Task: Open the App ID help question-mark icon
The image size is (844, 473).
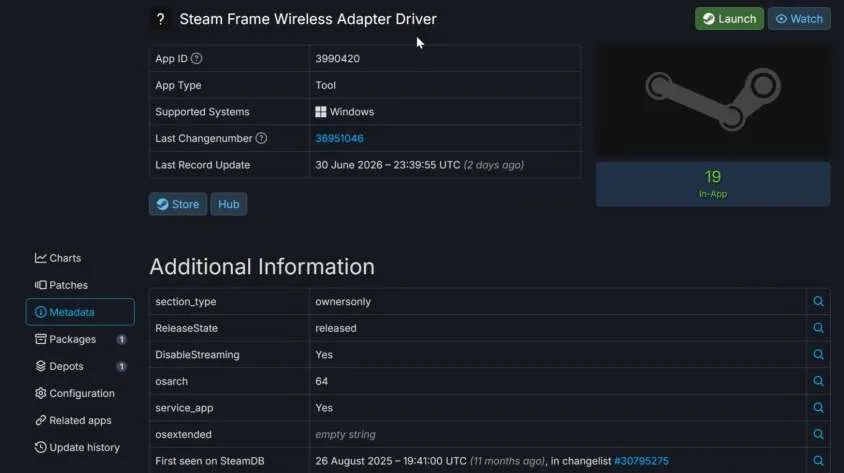Action: tap(196, 59)
